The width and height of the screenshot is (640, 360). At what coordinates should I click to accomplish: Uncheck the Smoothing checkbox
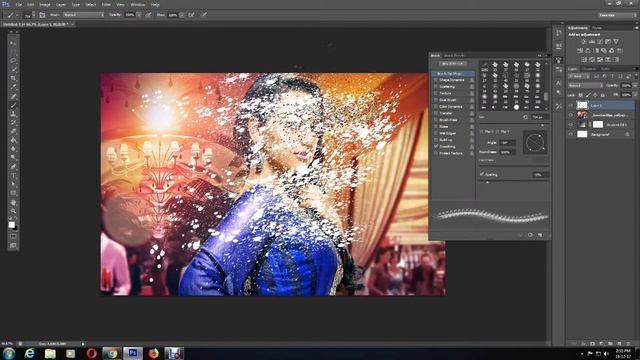(436, 147)
